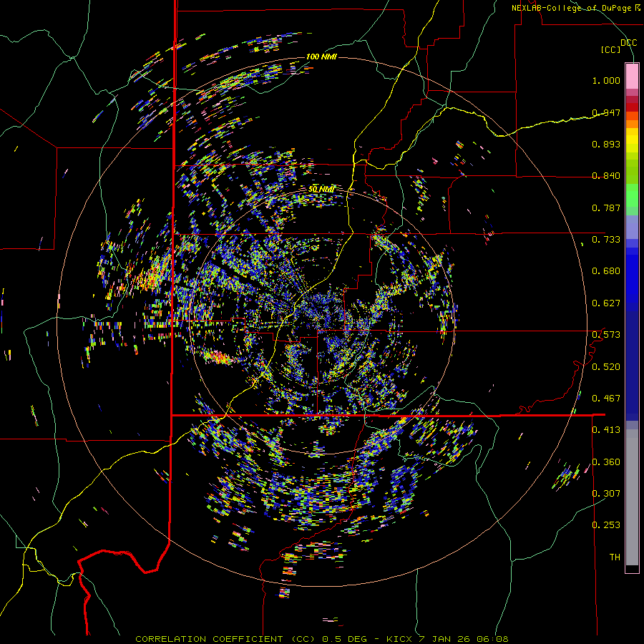Image resolution: width=644 pixels, height=644 pixels.
Task: Click the 0.307 color scale label
Action: pyautogui.click(x=606, y=494)
